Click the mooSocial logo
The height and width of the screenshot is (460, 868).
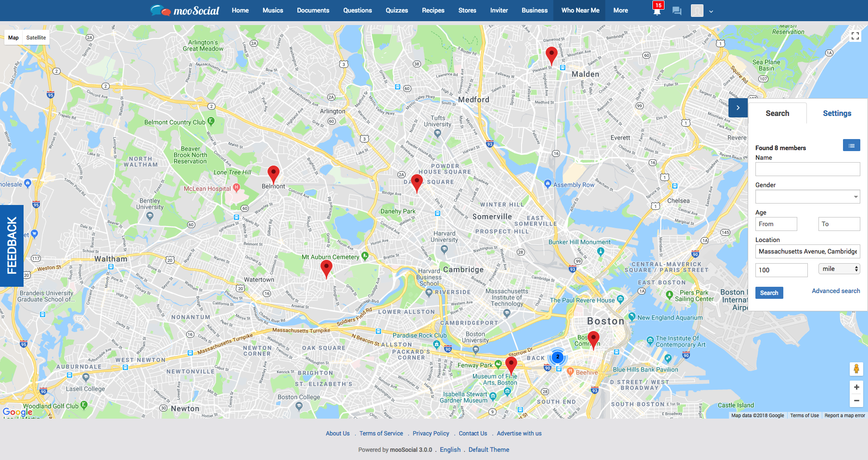pyautogui.click(x=185, y=10)
